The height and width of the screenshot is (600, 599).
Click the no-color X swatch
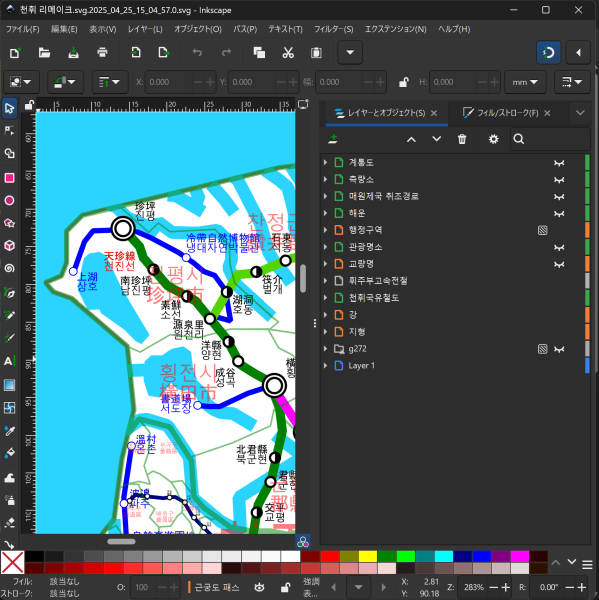coord(12,562)
